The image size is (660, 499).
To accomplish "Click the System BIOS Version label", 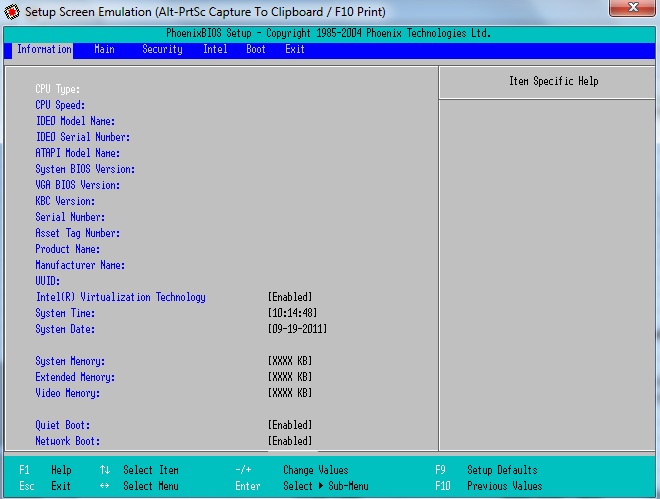I will point(85,169).
